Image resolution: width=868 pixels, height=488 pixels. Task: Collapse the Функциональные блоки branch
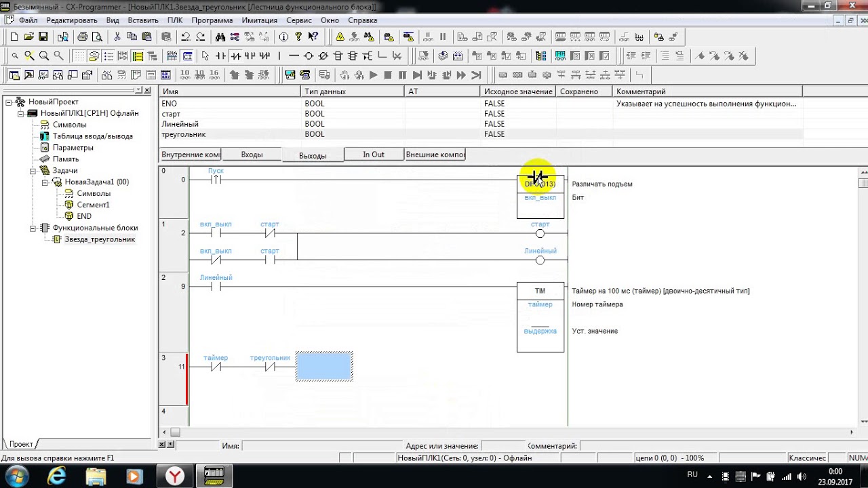[32, 228]
